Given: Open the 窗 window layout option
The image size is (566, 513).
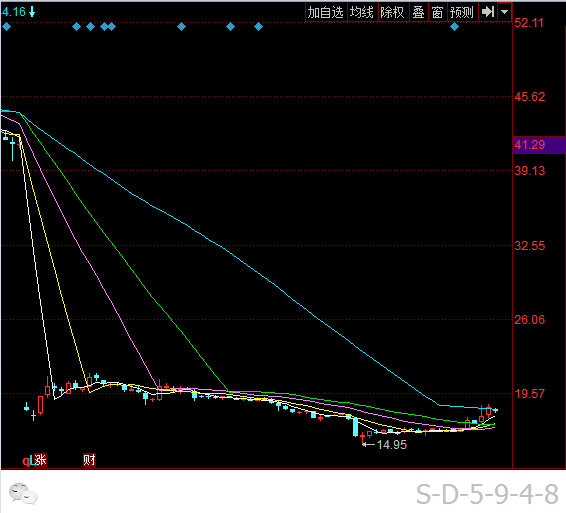Looking at the screenshot, I should point(437,12).
